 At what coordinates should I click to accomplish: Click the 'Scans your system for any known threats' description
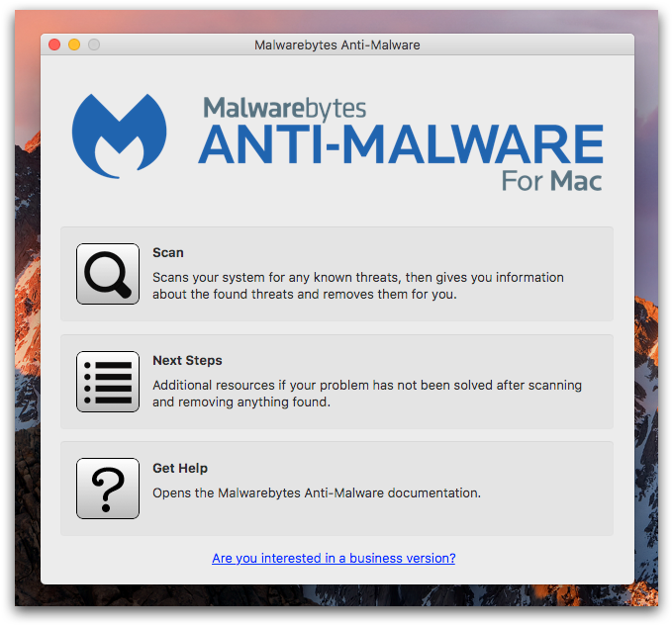click(358, 286)
